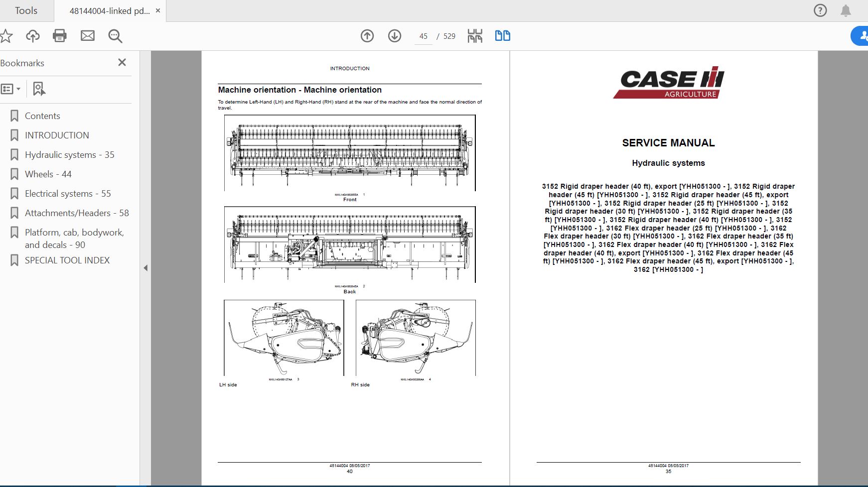Click the fit page icon

(x=475, y=36)
